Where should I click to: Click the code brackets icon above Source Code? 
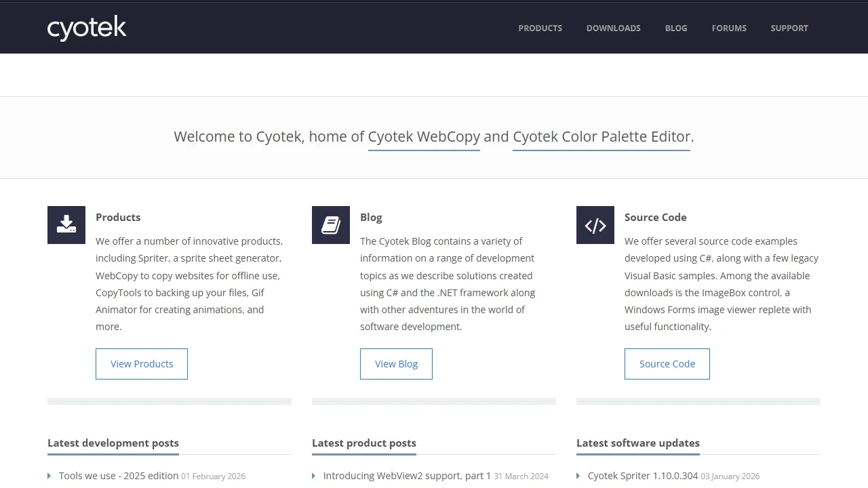pyautogui.click(x=595, y=224)
